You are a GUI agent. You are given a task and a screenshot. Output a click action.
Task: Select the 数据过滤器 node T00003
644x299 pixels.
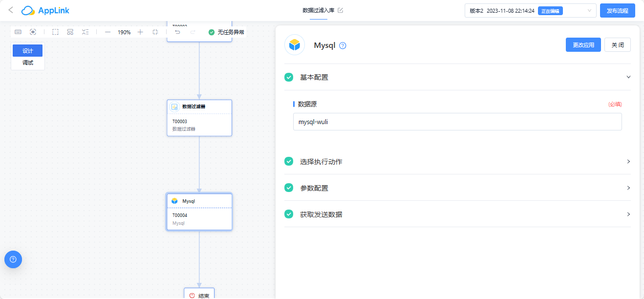[x=199, y=118]
